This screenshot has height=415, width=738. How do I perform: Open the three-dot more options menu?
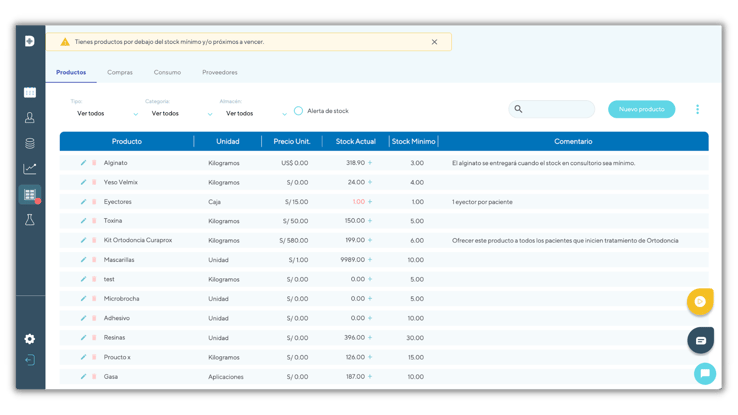pyautogui.click(x=698, y=109)
